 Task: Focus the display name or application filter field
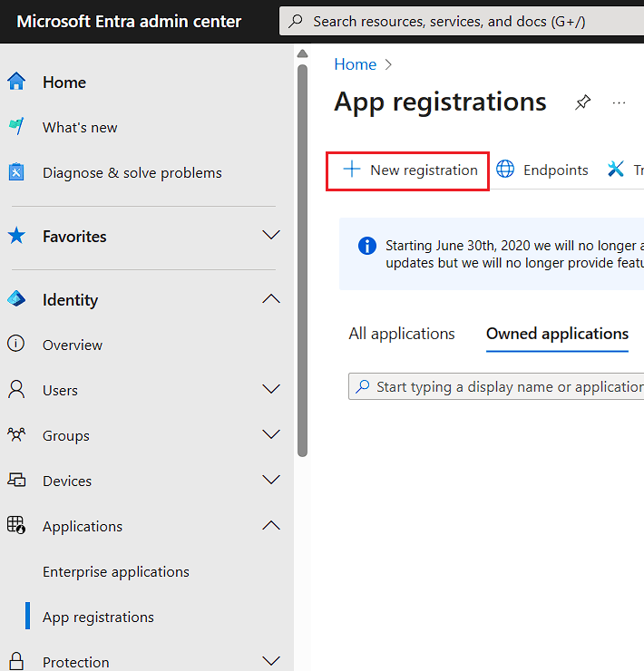496,386
